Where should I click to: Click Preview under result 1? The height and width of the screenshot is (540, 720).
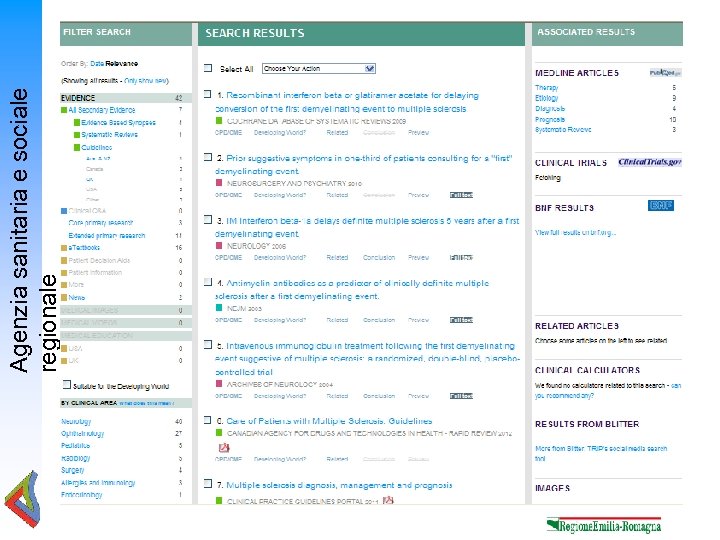(418, 133)
